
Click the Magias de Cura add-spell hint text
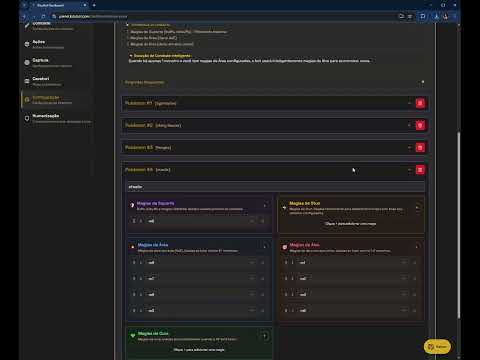(x=199, y=350)
